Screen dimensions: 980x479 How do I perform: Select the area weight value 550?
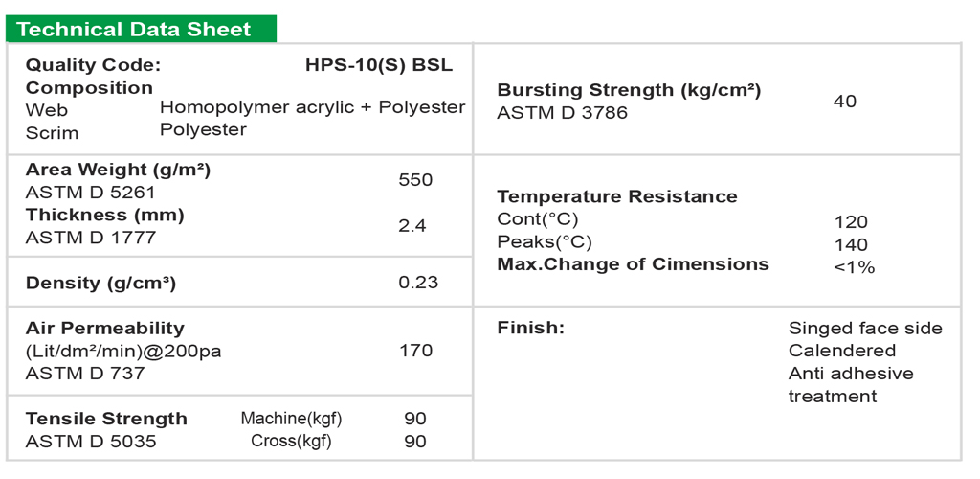click(415, 180)
